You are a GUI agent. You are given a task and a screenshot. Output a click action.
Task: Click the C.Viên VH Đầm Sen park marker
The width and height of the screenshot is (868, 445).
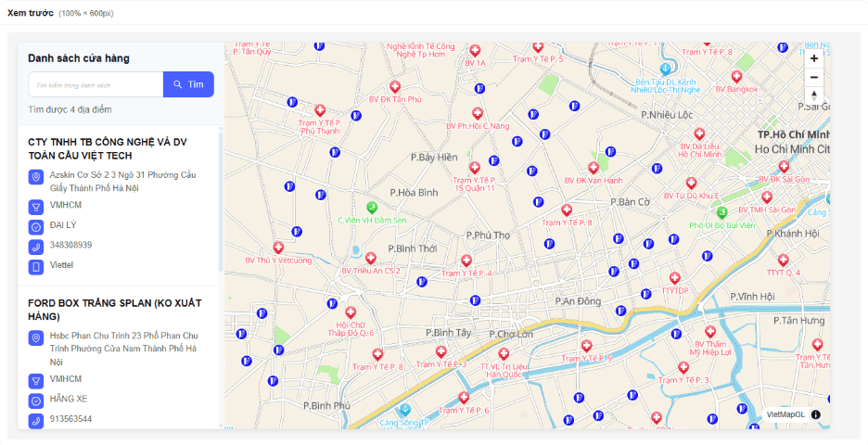(x=372, y=208)
